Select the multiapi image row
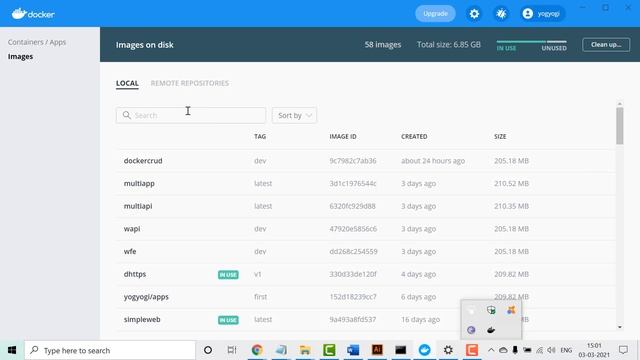The image size is (640, 360). pyautogui.click(x=365, y=206)
